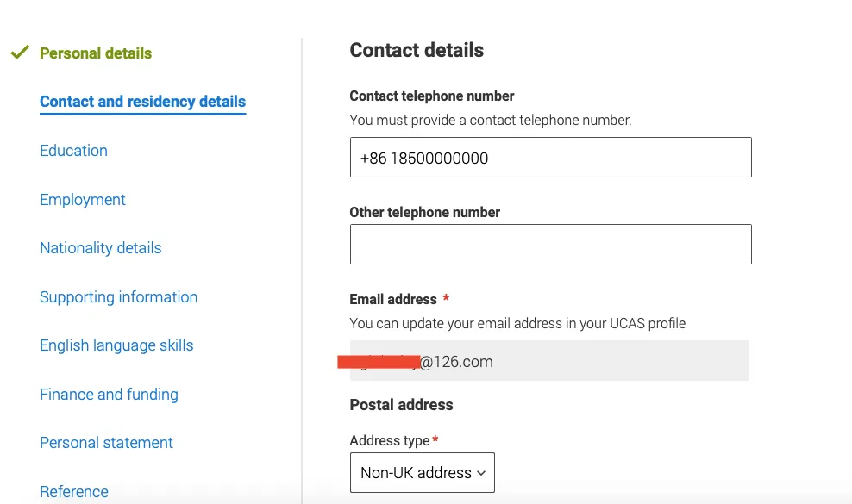Viewport: 852px width, 504px height.
Task: Open the Employment section
Action: (x=83, y=199)
